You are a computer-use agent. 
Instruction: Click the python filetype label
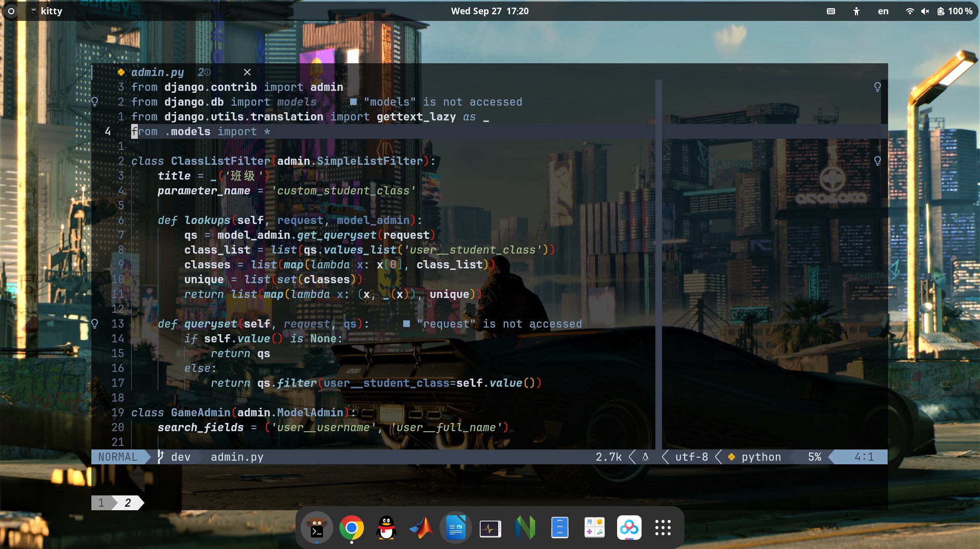point(762,457)
